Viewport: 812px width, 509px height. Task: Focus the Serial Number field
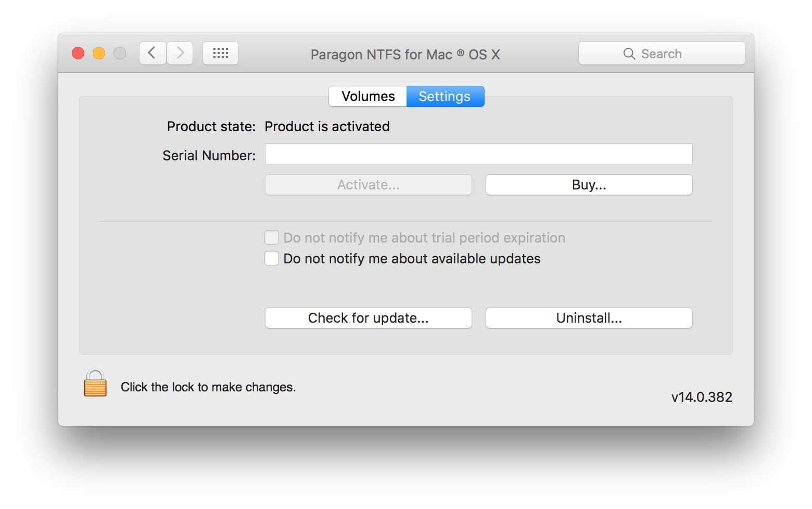click(x=479, y=155)
